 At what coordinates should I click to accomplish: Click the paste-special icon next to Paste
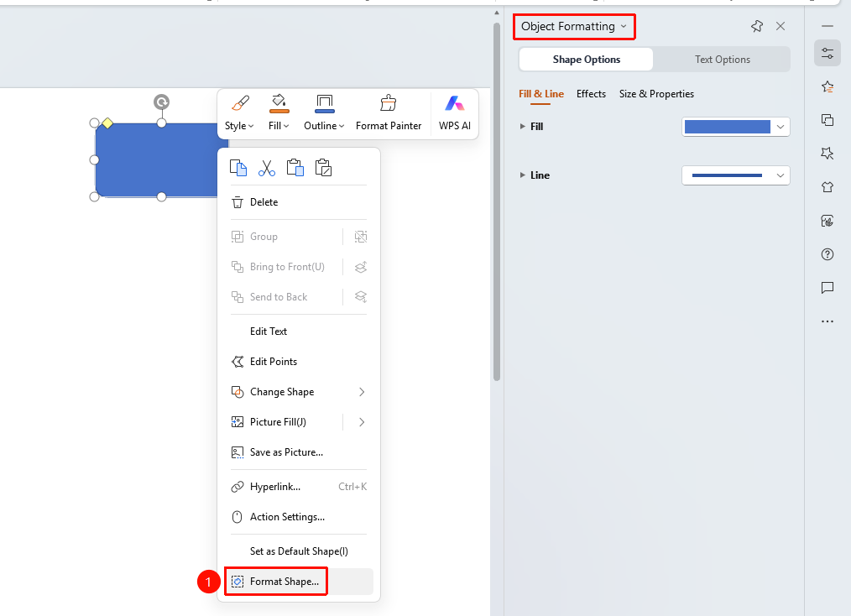(323, 168)
